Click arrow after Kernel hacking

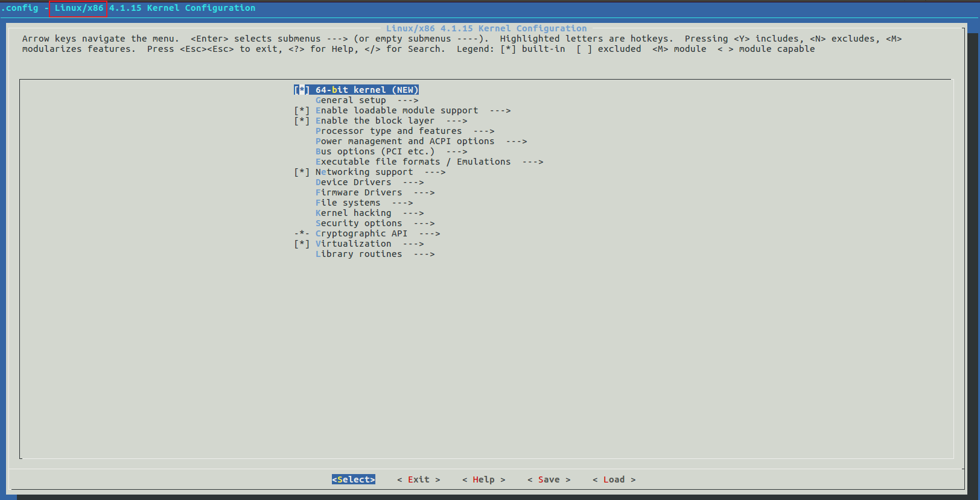pos(413,213)
